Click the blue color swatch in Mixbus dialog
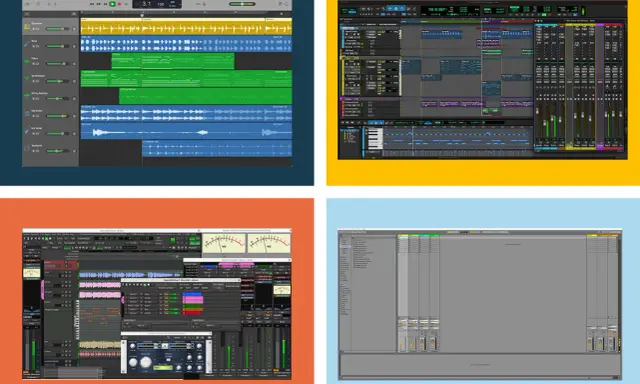This screenshot has width=640, height=384. pos(192,294)
